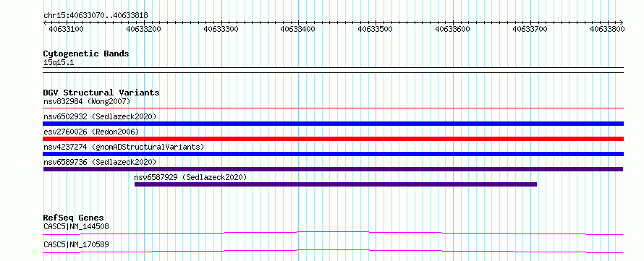The width and height of the screenshot is (644, 261).
Task: Click ruler position 40633200
Action: click(143, 29)
